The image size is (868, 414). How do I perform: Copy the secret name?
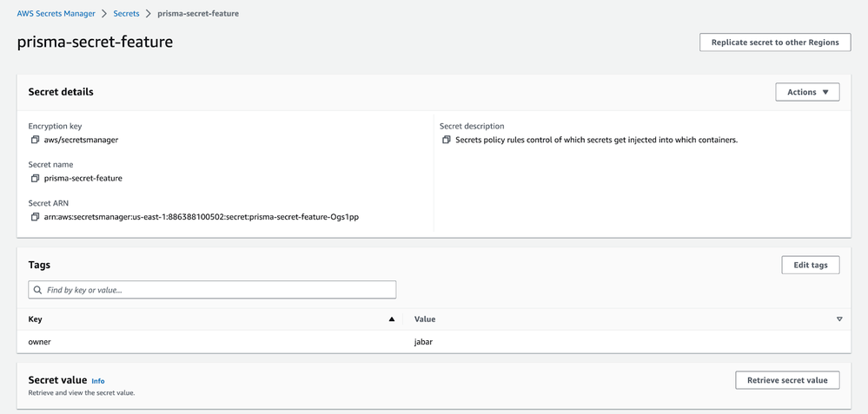click(36, 179)
